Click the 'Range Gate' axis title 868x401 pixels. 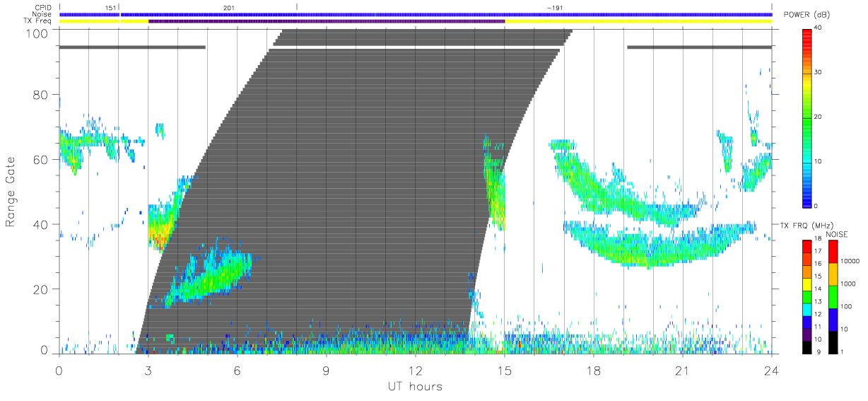tap(11, 192)
